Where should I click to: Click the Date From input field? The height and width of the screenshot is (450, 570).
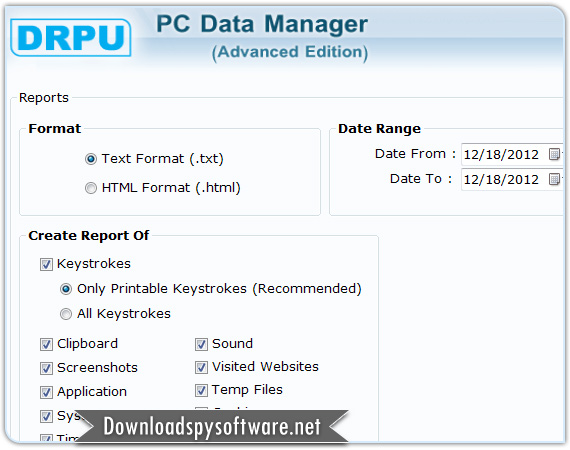tap(512, 154)
